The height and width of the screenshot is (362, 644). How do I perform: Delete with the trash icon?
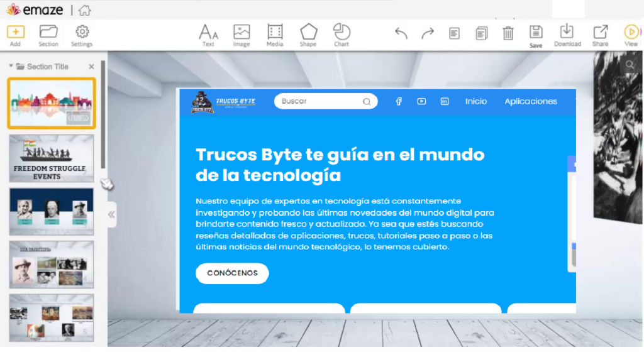click(508, 33)
